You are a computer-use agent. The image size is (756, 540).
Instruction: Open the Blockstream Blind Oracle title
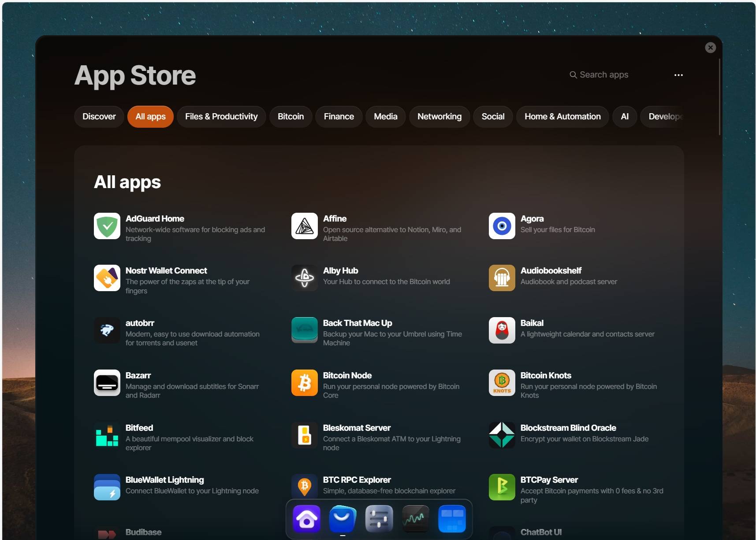pos(568,428)
